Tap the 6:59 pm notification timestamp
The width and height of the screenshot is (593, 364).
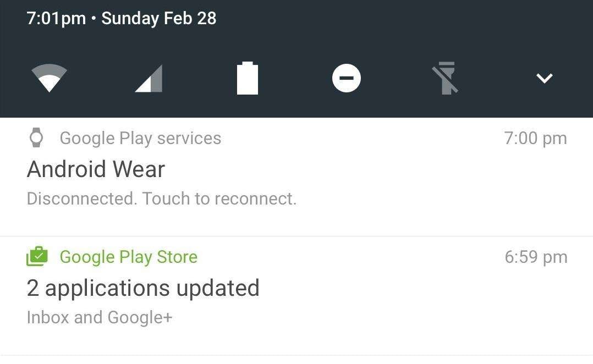click(535, 257)
